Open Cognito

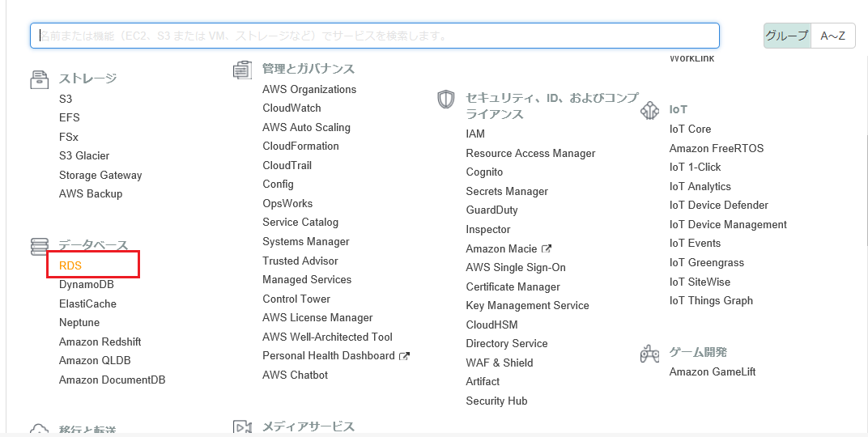484,172
